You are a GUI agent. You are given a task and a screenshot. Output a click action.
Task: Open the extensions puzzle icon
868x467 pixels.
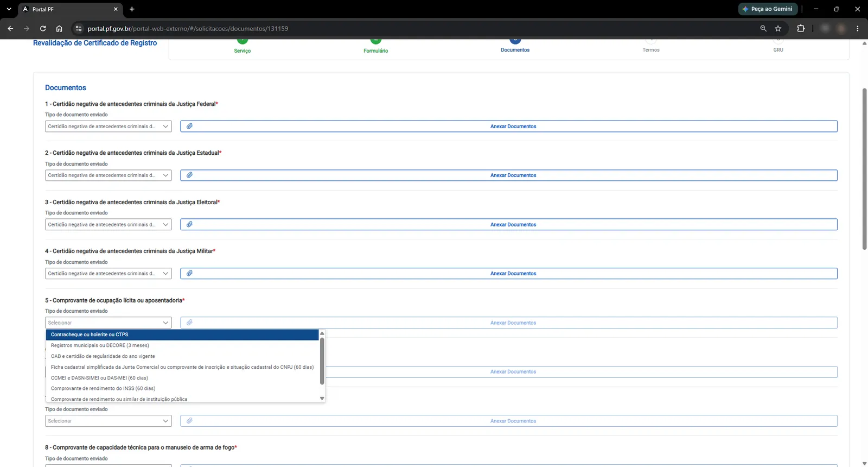tap(801, 28)
